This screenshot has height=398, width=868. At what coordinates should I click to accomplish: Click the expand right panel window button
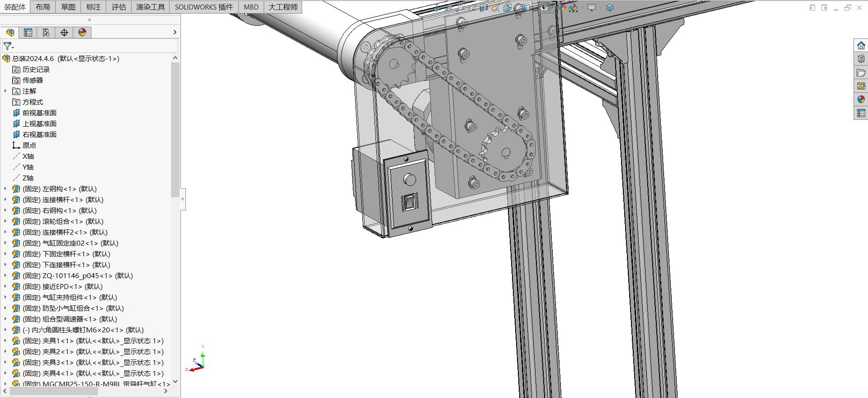point(824,8)
